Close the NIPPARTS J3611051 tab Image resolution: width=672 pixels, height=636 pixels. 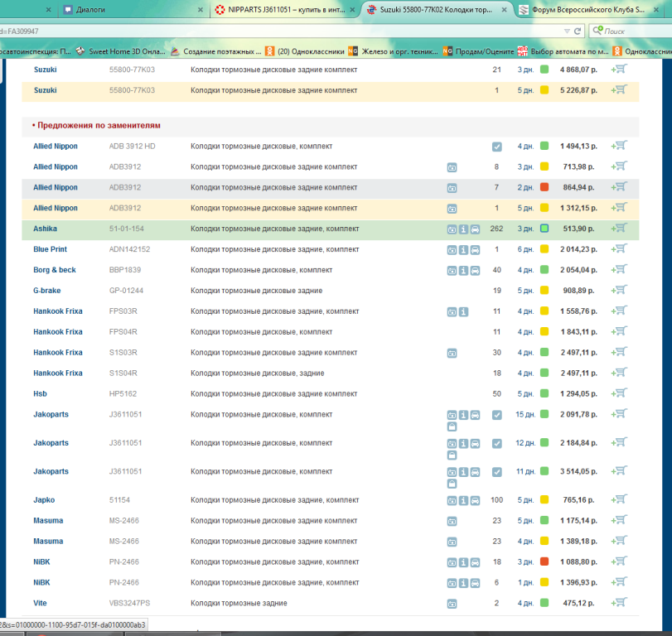(352, 9)
